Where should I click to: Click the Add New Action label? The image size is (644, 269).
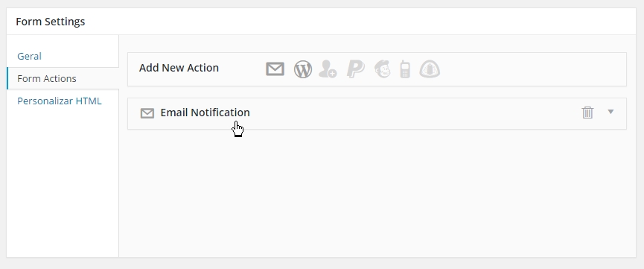point(179,68)
